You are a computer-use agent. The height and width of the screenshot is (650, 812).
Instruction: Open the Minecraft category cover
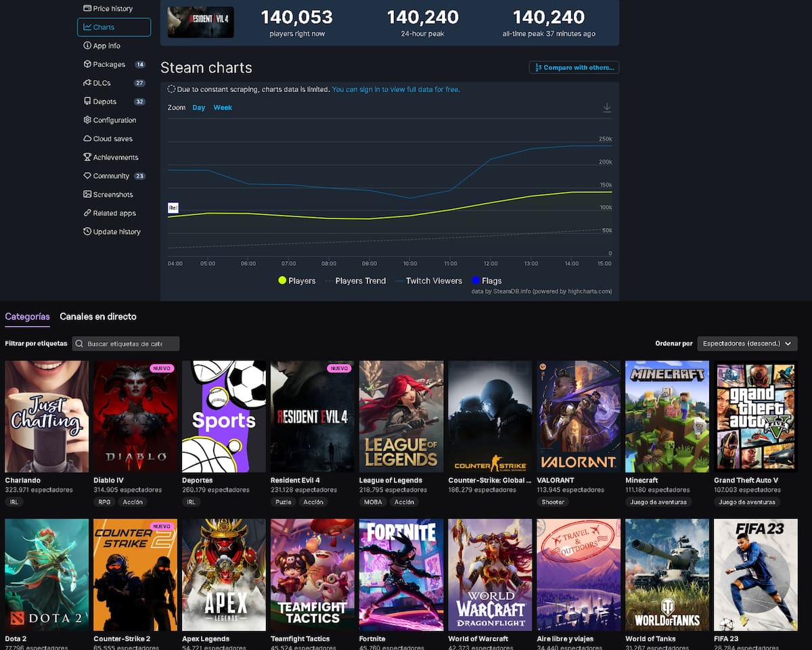pos(667,416)
